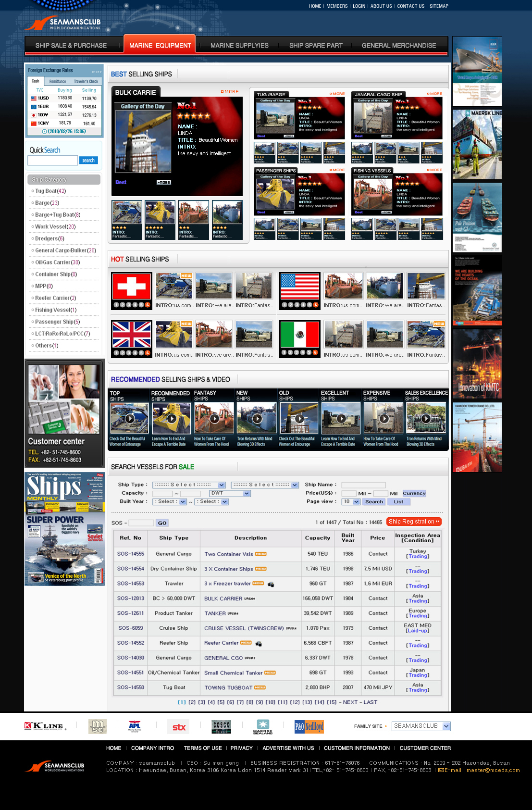The image size is (532, 810).
Task: Click the Switzerland flag icon
Action: (131, 287)
